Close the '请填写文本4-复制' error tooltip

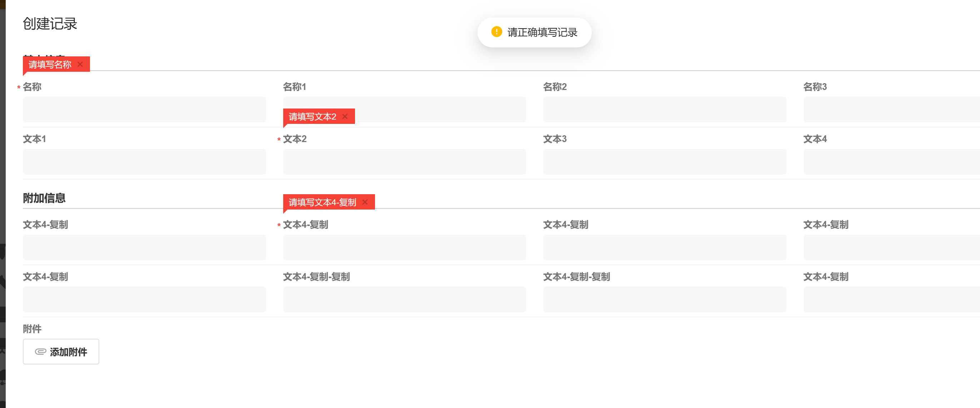pos(365,202)
